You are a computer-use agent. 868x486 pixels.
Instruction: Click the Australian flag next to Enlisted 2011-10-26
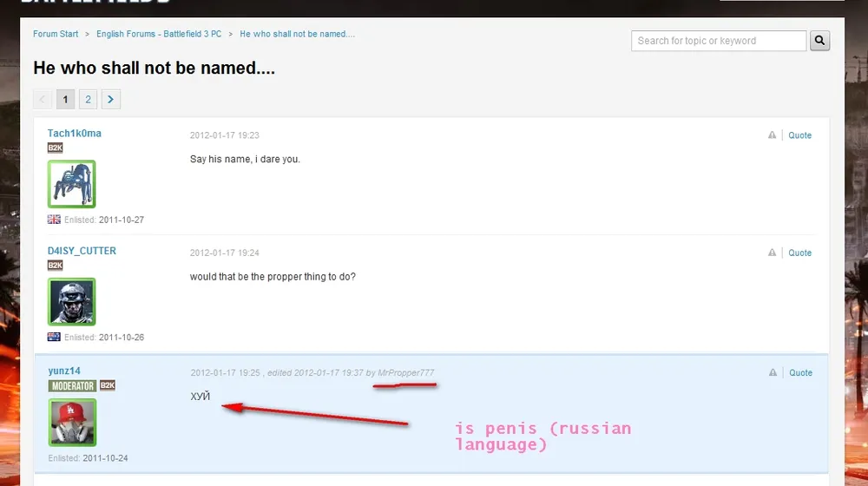click(54, 337)
